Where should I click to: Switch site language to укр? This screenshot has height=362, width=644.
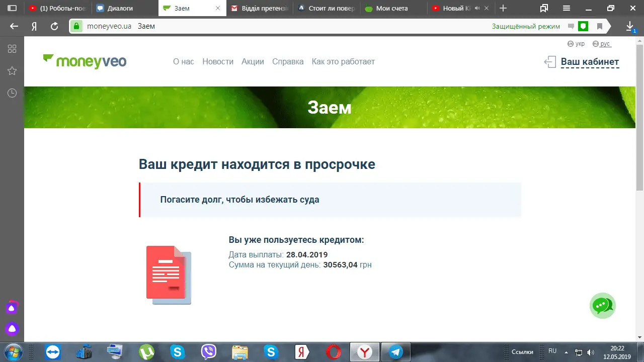576,44
